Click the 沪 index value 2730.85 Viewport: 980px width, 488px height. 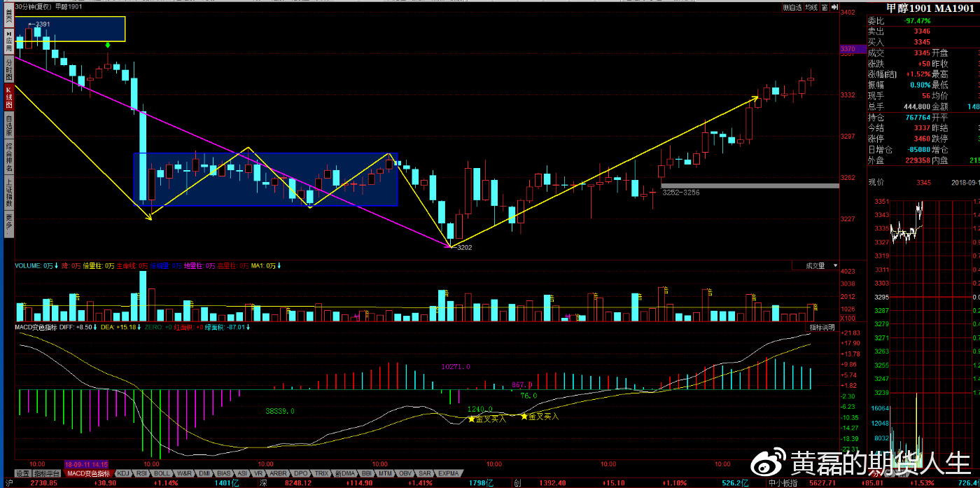point(43,483)
